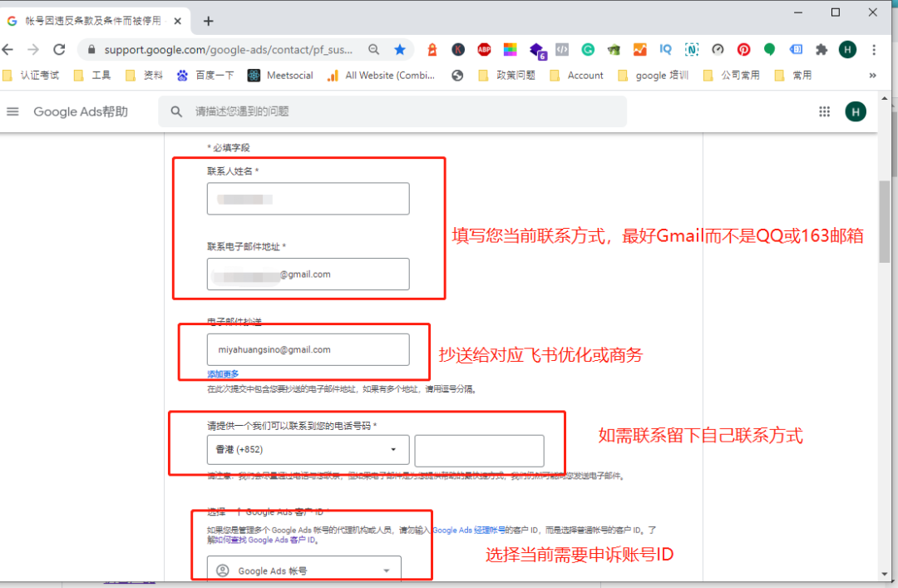Open the zoom magnifier in address bar
Image resolution: width=898 pixels, height=588 pixels.
(x=374, y=50)
